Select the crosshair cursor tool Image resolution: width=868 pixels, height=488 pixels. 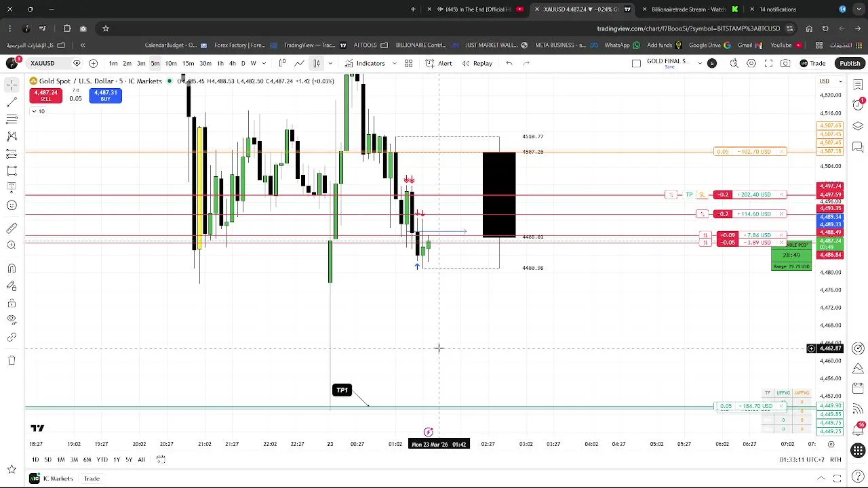pyautogui.click(x=12, y=84)
